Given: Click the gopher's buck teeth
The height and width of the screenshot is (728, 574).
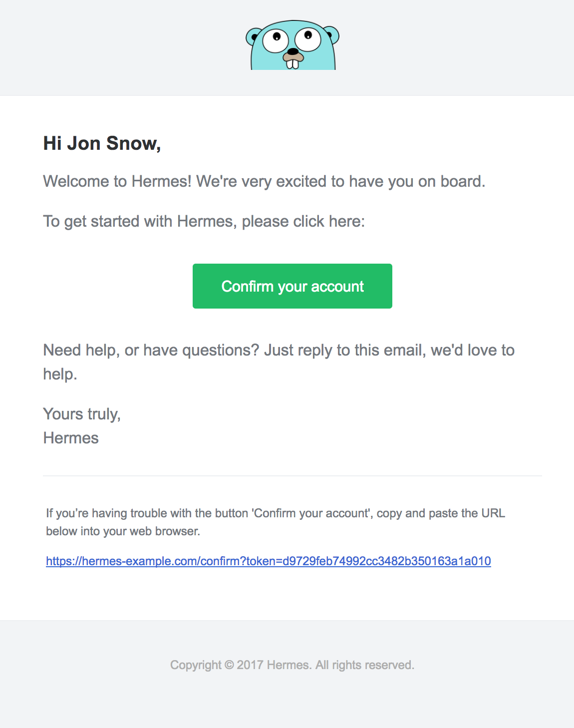Looking at the screenshot, I should [x=293, y=64].
